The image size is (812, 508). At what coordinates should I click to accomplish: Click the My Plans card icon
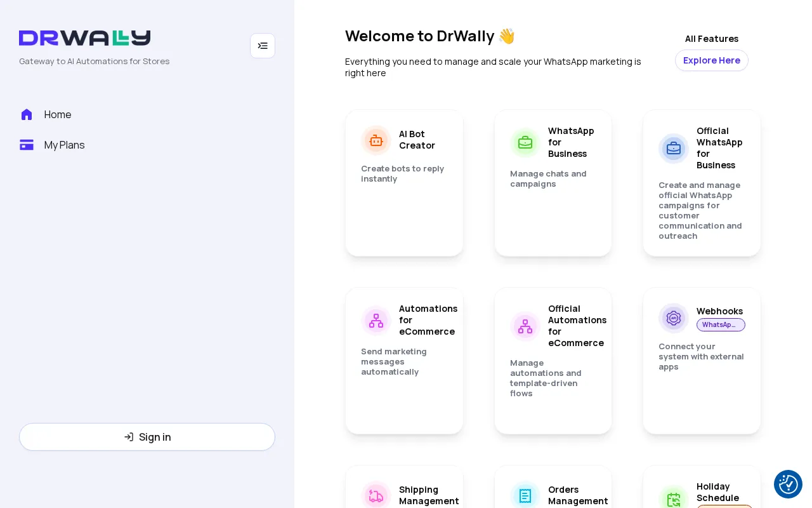(x=27, y=145)
